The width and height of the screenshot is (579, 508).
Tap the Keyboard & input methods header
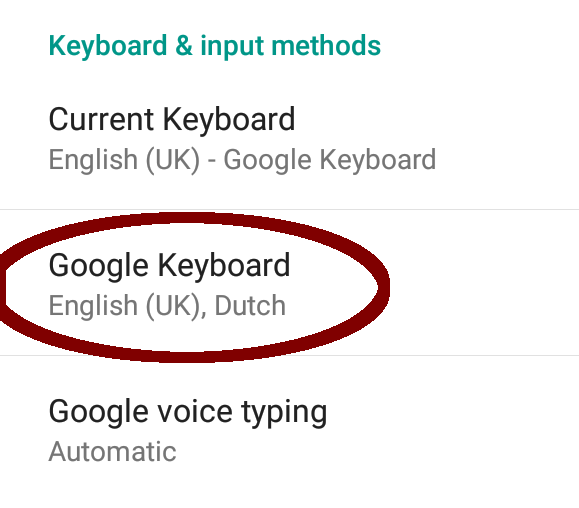[215, 46]
